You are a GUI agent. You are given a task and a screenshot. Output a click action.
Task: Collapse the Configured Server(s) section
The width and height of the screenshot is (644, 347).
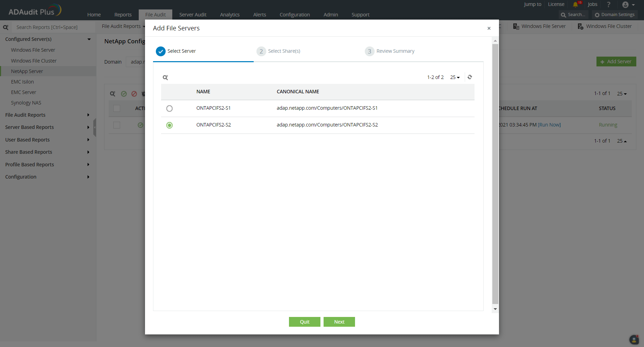89,39
